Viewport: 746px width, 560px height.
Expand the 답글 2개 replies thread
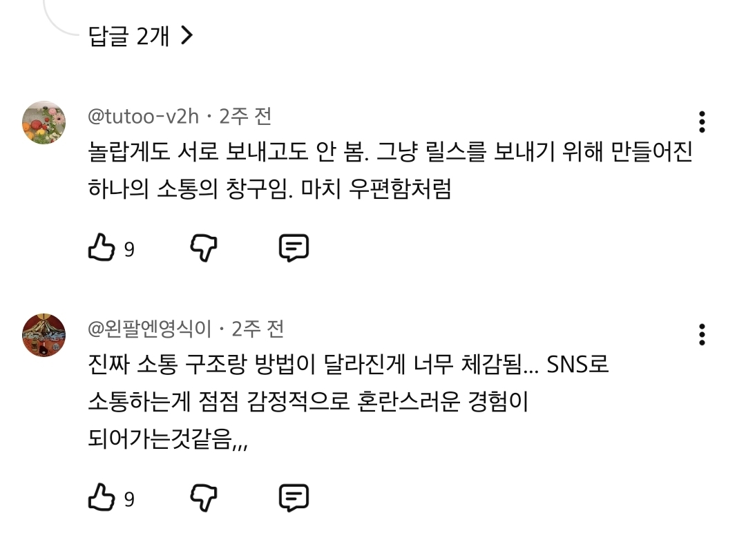(x=128, y=37)
